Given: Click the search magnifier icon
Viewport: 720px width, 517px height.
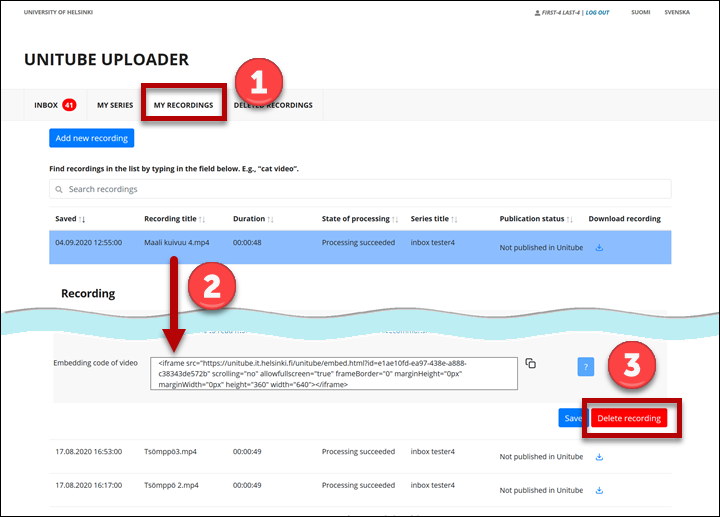Looking at the screenshot, I should [x=59, y=189].
